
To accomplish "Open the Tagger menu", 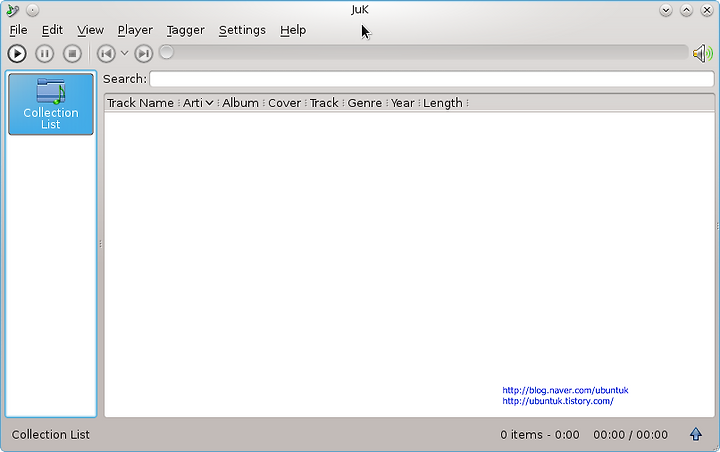I will point(186,30).
